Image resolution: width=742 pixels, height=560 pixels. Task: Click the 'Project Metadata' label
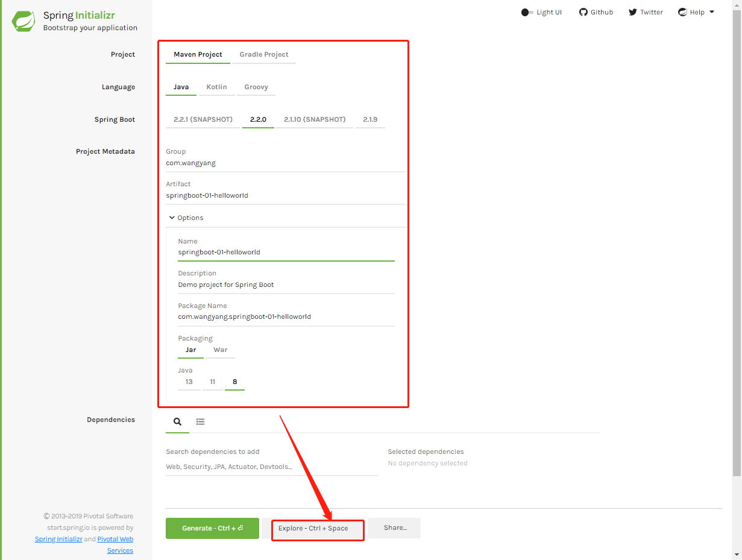(x=105, y=151)
